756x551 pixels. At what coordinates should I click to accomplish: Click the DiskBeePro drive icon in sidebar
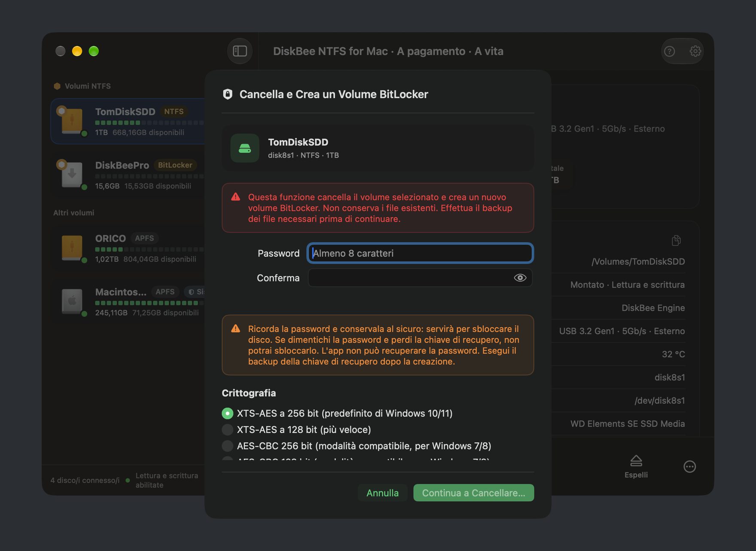click(72, 174)
